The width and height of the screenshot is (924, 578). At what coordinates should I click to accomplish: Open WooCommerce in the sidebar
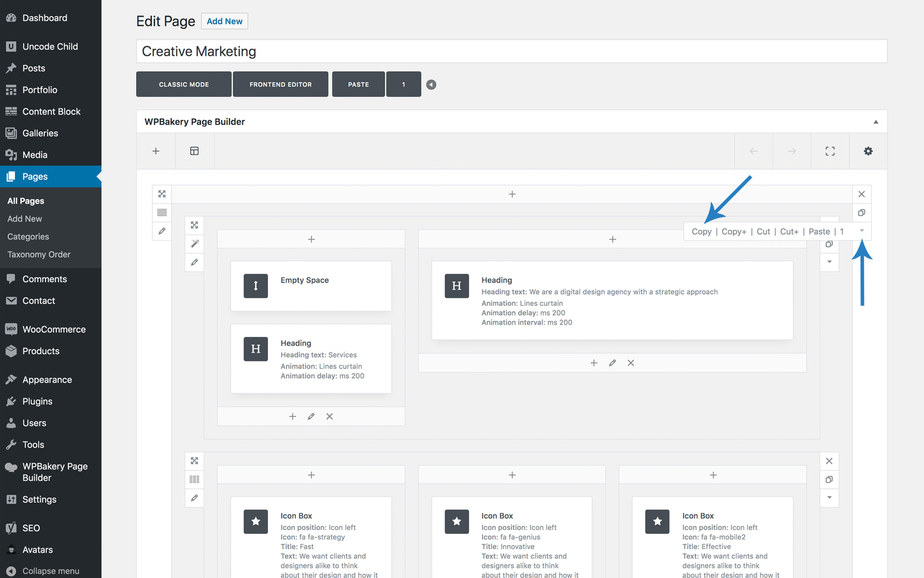tap(54, 329)
